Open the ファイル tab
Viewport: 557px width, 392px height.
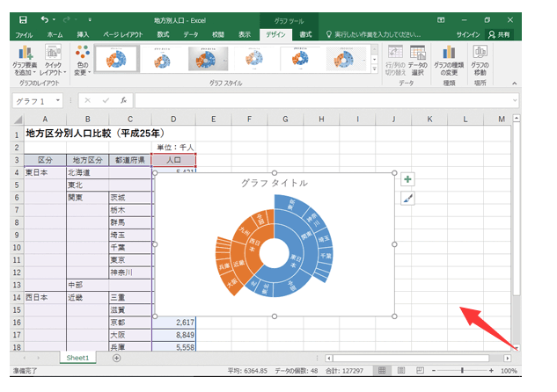tap(24, 35)
